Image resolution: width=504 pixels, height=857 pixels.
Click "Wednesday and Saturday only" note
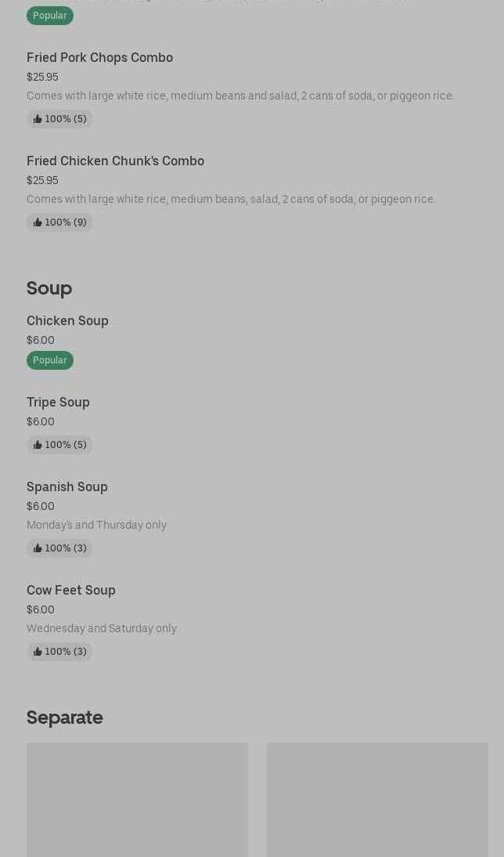(x=102, y=628)
